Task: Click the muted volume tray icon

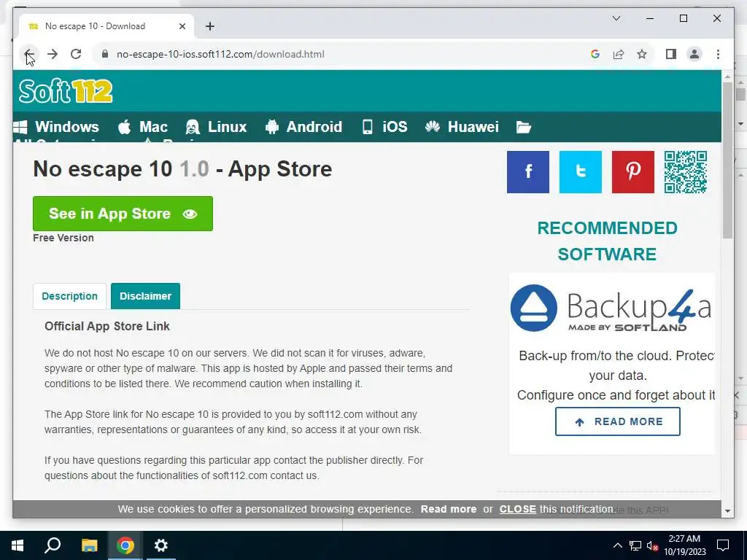Action: 653,546
